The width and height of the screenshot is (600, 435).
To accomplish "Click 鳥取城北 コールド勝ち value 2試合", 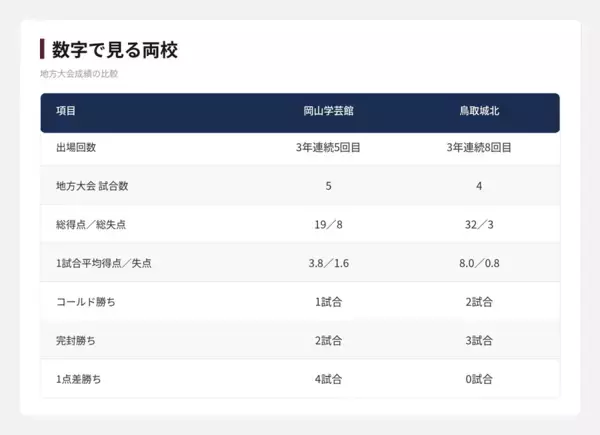I will pyautogui.click(x=479, y=302).
